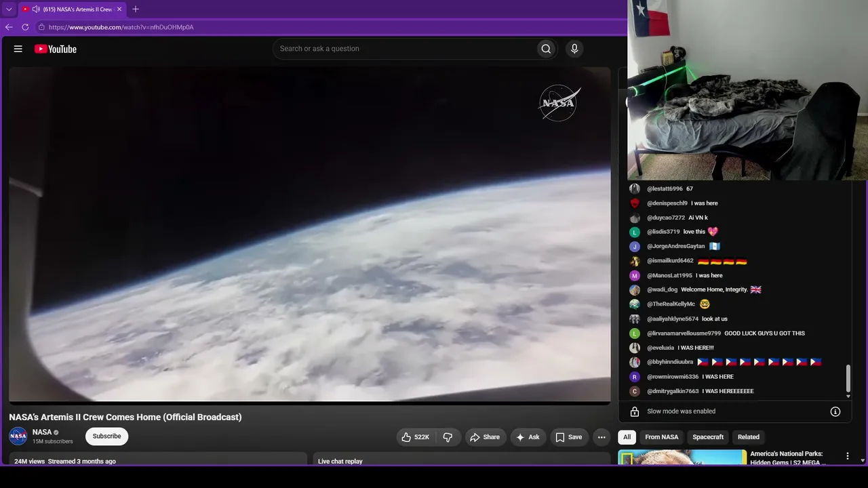868x488 pixels.
Task: Dislike the video
Action: pos(448,437)
